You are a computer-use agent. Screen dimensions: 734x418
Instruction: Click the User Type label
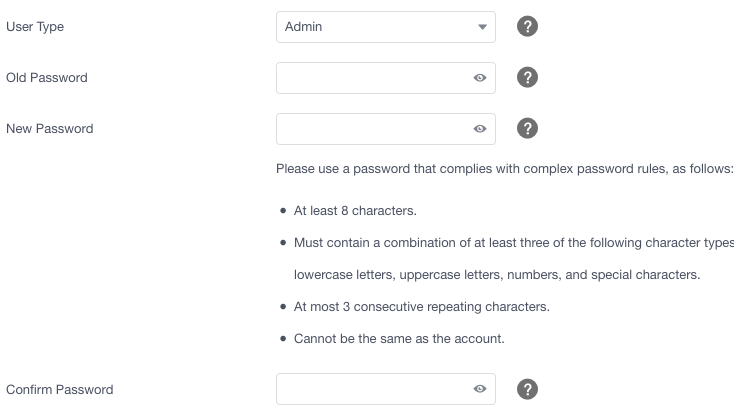(35, 27)
